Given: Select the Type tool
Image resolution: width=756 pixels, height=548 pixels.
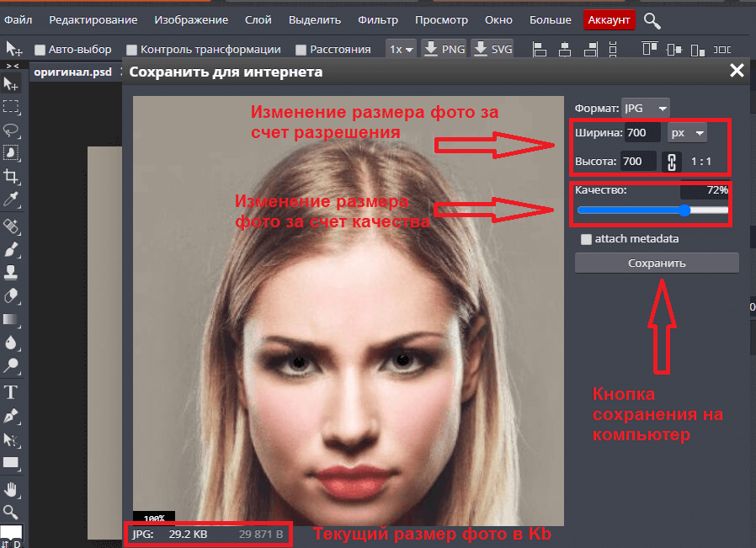Looking at the screenshot, I should click(11, 392).
